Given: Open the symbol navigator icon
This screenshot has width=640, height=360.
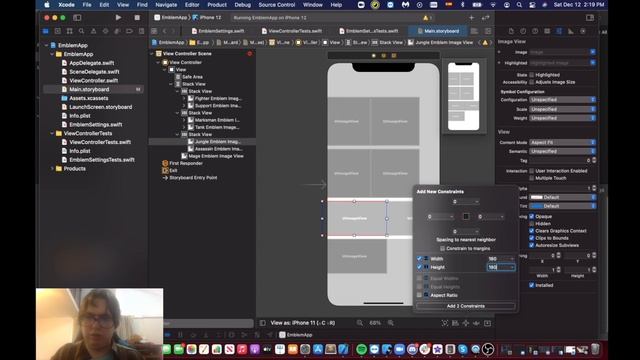Looking at the screenshot, I should [69, 31].
